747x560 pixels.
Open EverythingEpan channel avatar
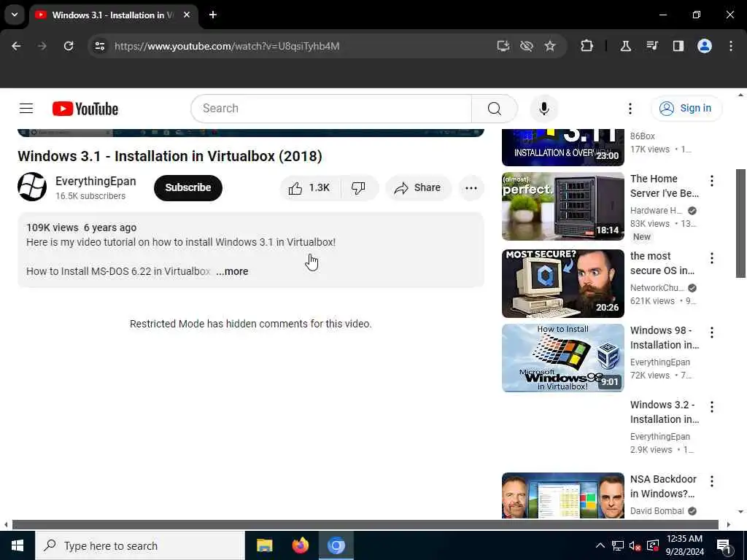coord(32,187)
